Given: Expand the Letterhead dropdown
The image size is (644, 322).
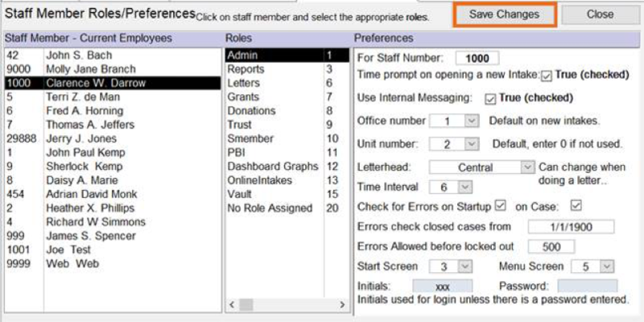Looking at the screenshot, I should [x=527, y=167].
